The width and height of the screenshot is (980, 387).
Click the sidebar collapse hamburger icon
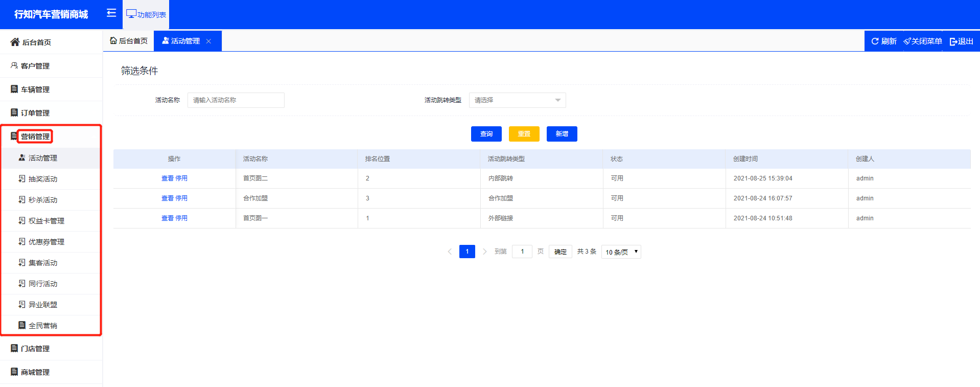[111, 13]
